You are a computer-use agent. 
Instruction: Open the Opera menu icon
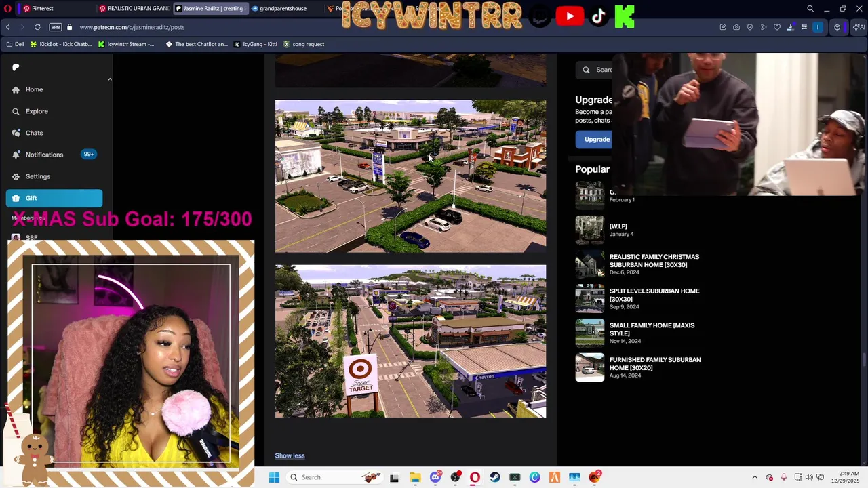(x=9, y=9)
